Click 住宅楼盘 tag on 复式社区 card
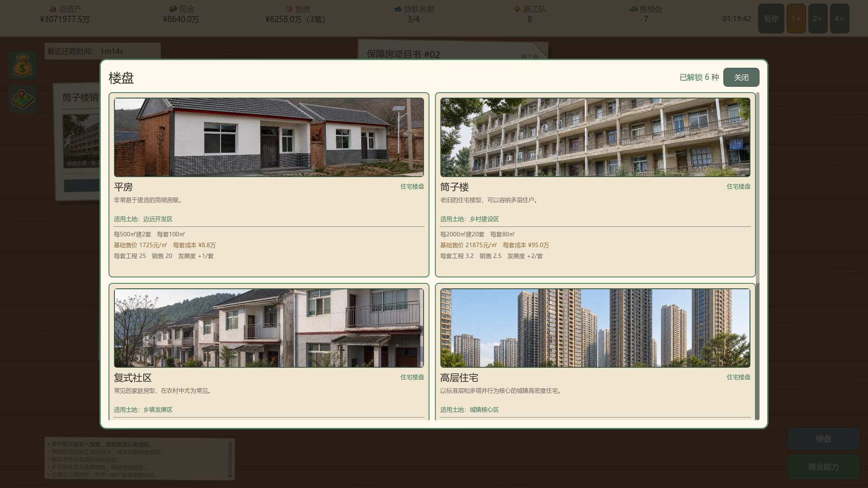Image resolution: width=868 pixels, height=488 pixels. click(412, 377)
